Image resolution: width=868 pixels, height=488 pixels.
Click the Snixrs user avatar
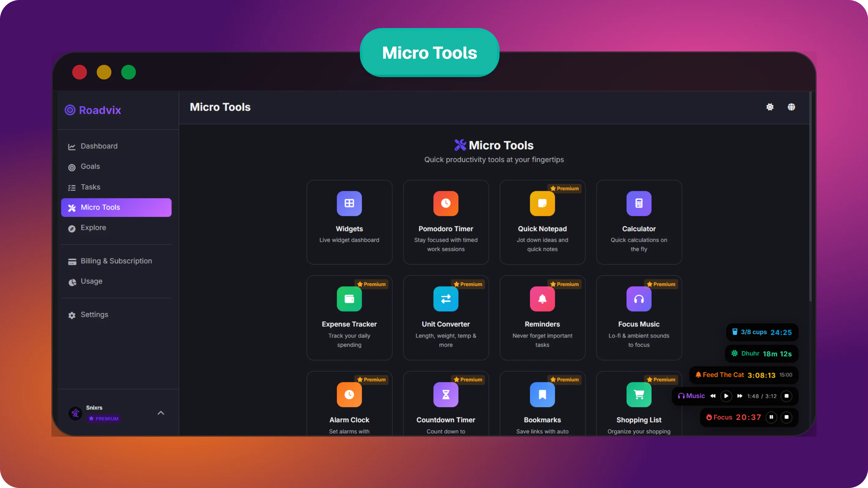point(75,413)
